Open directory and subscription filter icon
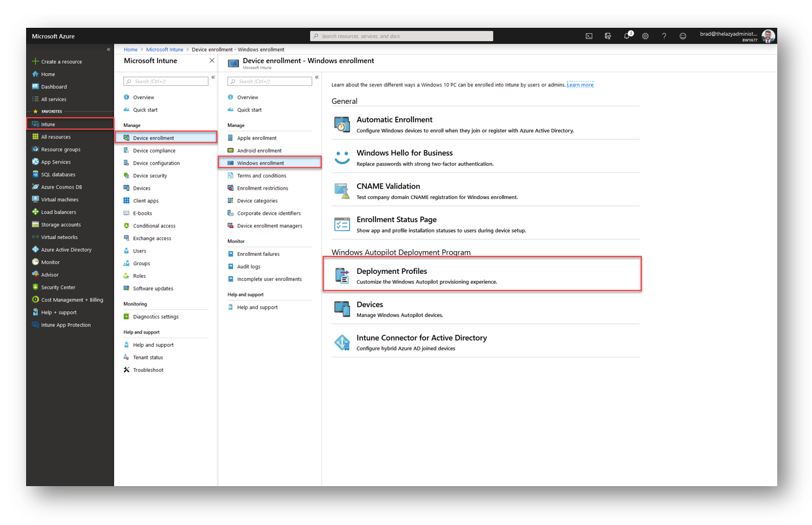The width and height of the screenshot is (812, 525). (x=607, y=36)
